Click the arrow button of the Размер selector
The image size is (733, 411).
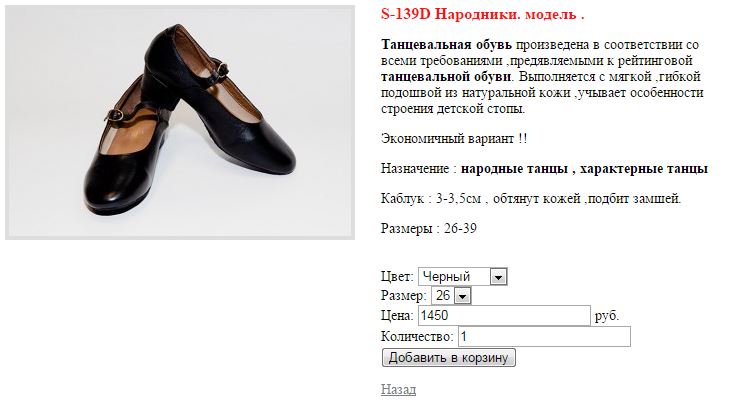[x=462, y=296]
